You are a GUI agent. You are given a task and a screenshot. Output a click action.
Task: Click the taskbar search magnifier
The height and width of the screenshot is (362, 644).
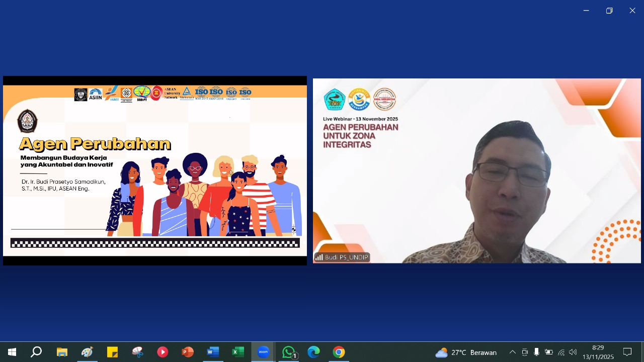point(36,352)
